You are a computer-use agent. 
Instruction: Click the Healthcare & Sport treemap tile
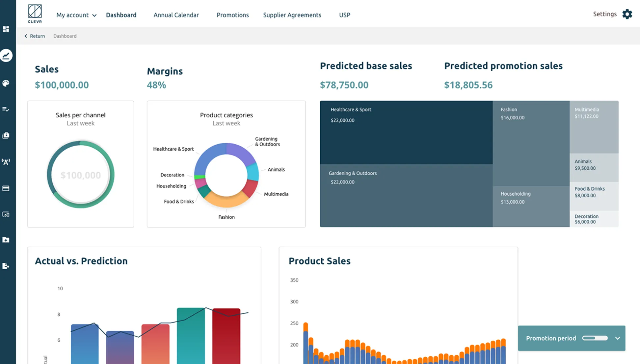406,133
